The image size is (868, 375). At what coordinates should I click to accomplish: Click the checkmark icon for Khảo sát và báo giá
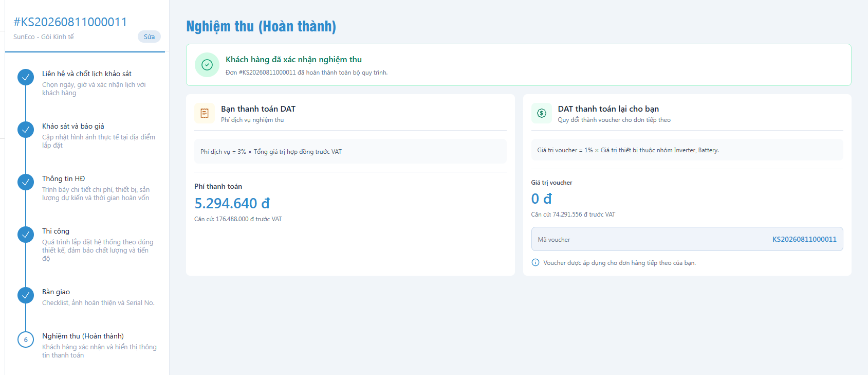26,130
